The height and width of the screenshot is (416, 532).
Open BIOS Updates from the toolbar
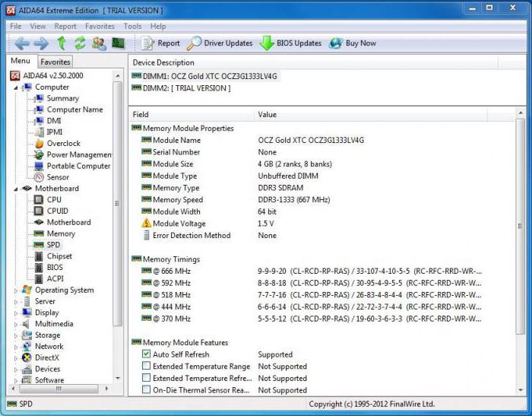(291, 43)
